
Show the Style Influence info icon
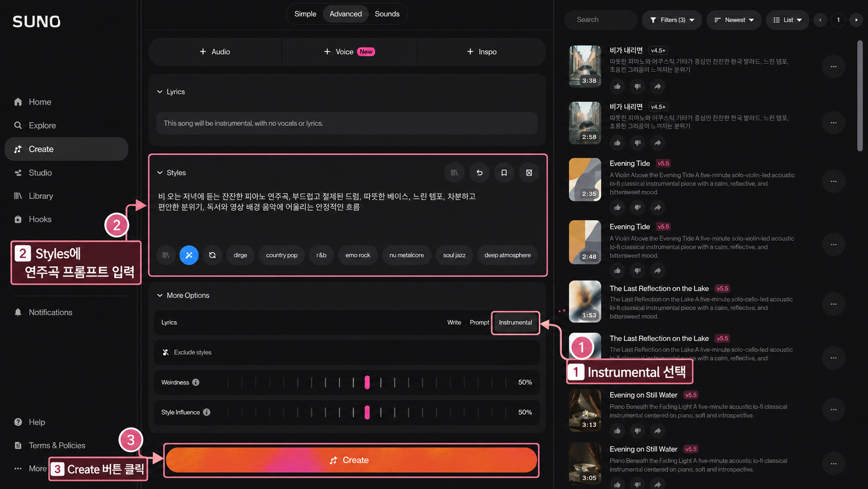(x=207, y=412)
